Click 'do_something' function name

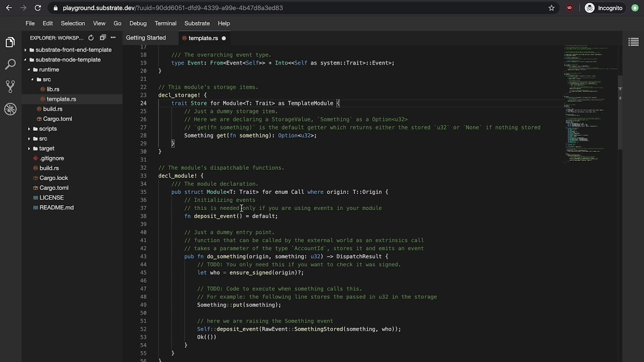[226, 256]
